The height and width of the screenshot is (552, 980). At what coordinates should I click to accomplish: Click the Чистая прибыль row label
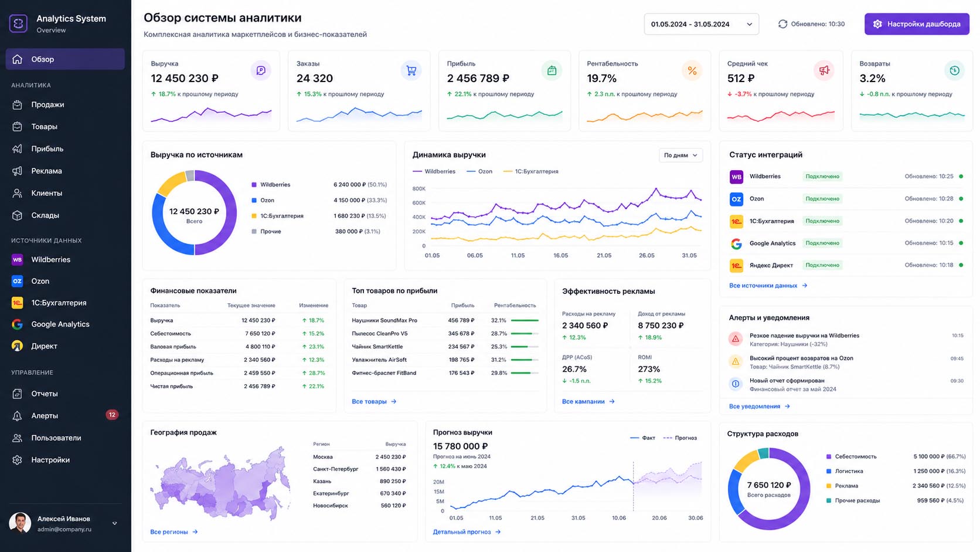coord(172,387)
